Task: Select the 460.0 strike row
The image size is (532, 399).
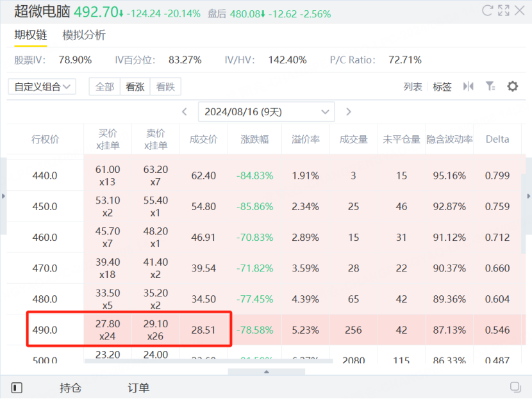Action: 267,238
